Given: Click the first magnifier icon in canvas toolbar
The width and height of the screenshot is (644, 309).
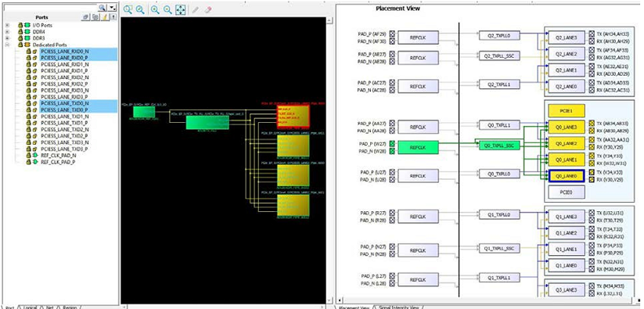Looking at the screenshot, I should click(x=128, y=10).
